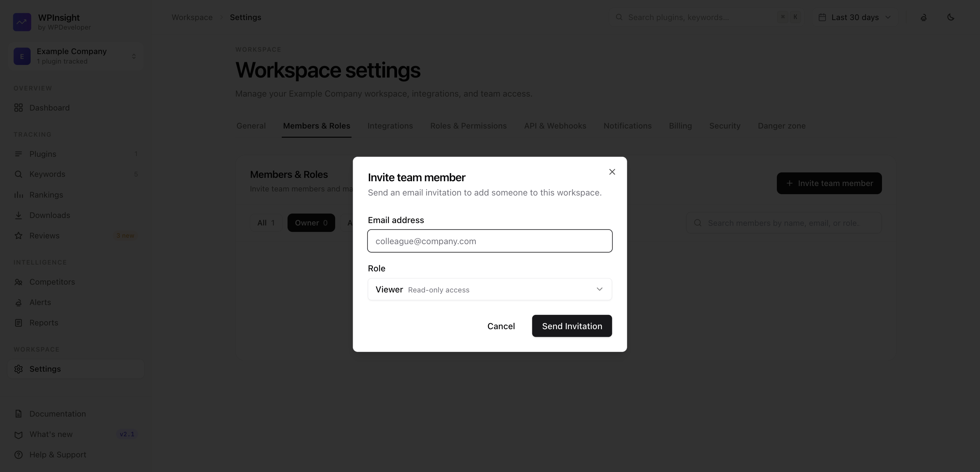Toggle dark mode moon icon

(x=951, y=17)
